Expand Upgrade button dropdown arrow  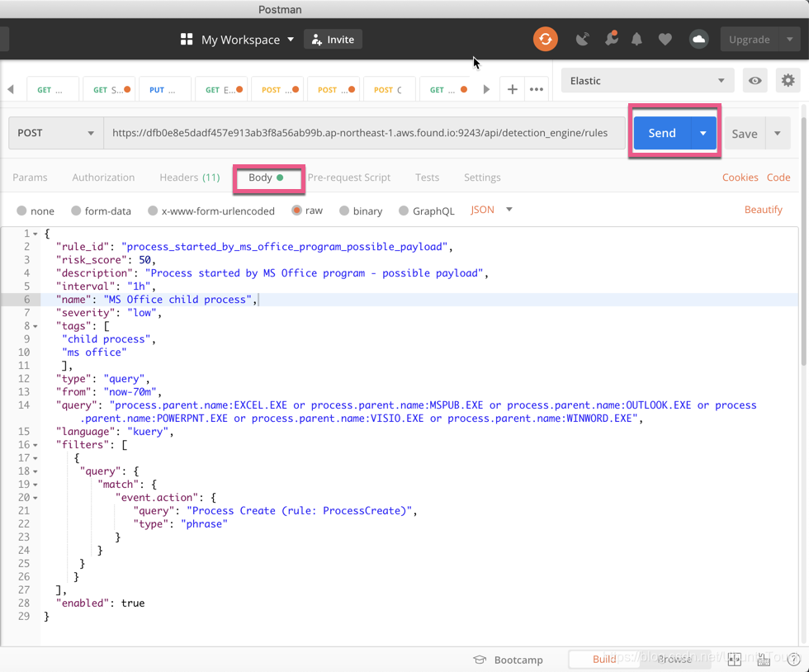pyautogui.click(x=789, y=40)
